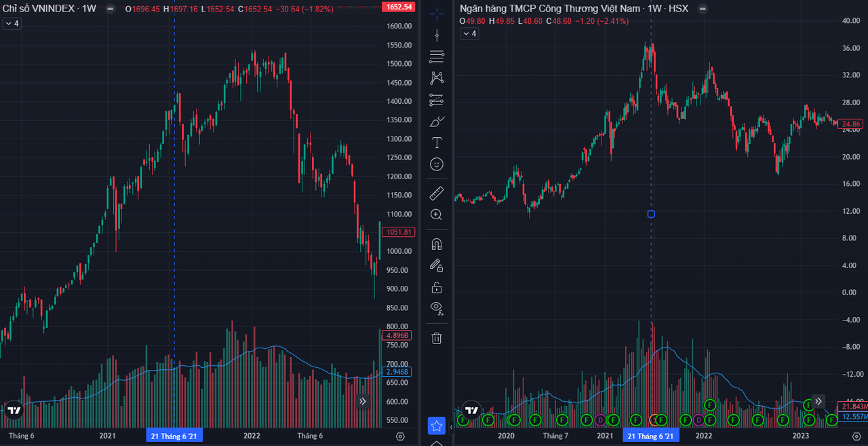
Task: Click the 1652.54 price label on VNINDEX axis
Action: (x=398, y=7)
